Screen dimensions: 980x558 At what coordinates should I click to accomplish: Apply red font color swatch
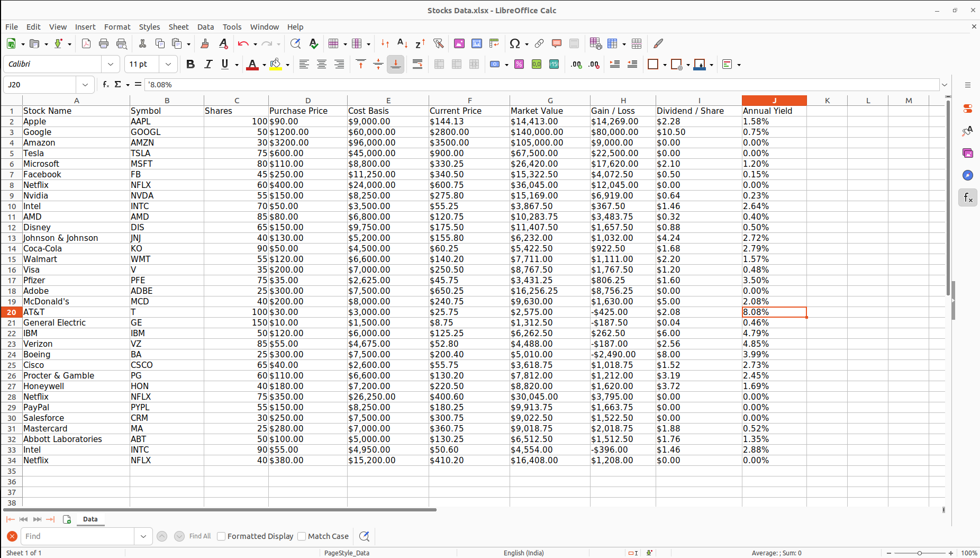pos(252,64)
